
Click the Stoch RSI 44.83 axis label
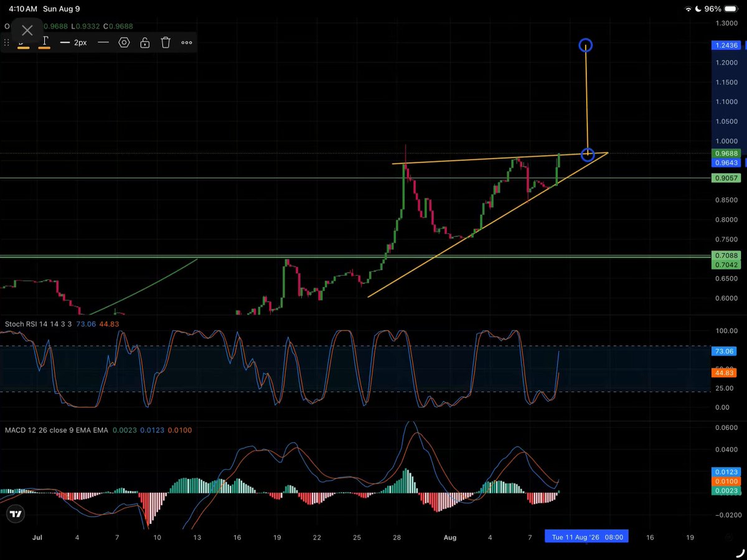725,373
